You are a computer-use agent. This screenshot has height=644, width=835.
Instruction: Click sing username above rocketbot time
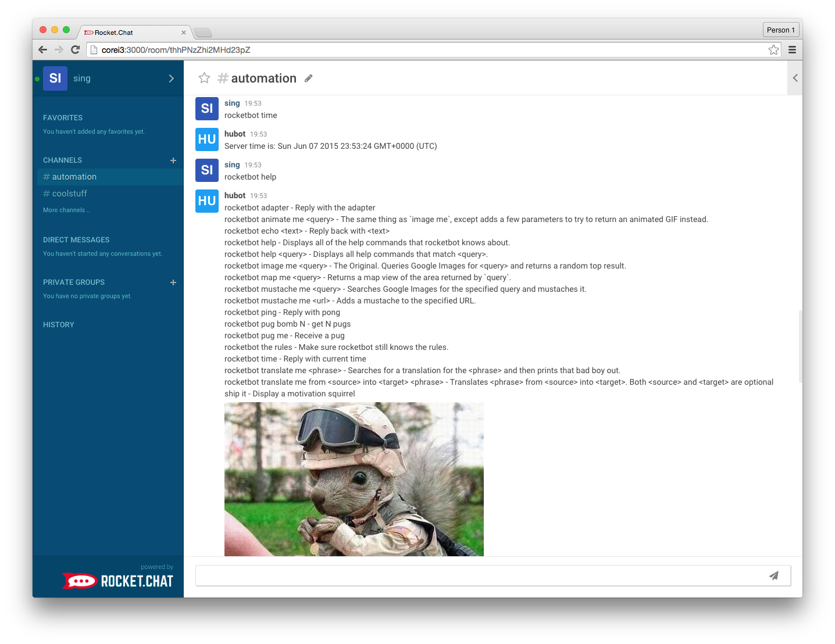(x=232, y=103)
